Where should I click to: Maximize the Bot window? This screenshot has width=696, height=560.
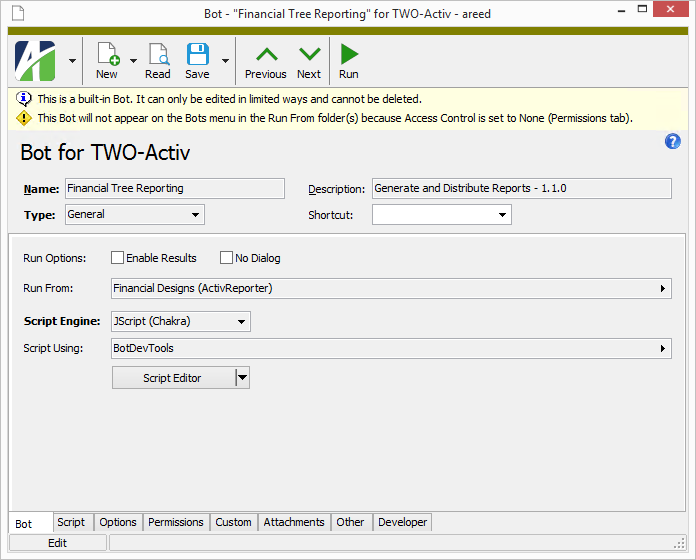point(642,9)
